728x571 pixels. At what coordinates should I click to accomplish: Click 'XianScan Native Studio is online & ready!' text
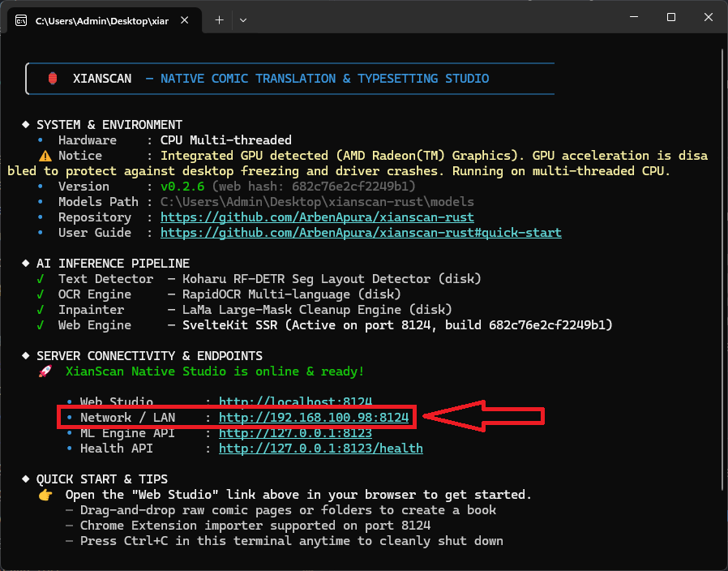pos(215,371)
